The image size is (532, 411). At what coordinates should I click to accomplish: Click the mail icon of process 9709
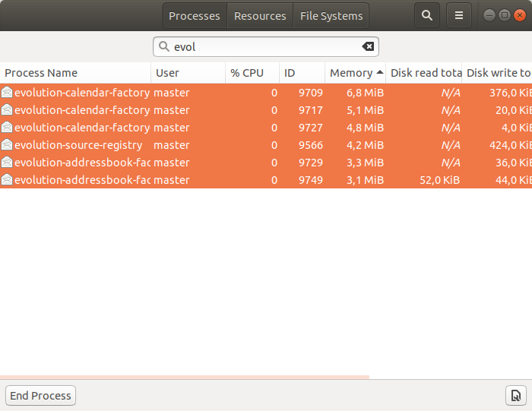pyautogui.click(x=7, y=92)
